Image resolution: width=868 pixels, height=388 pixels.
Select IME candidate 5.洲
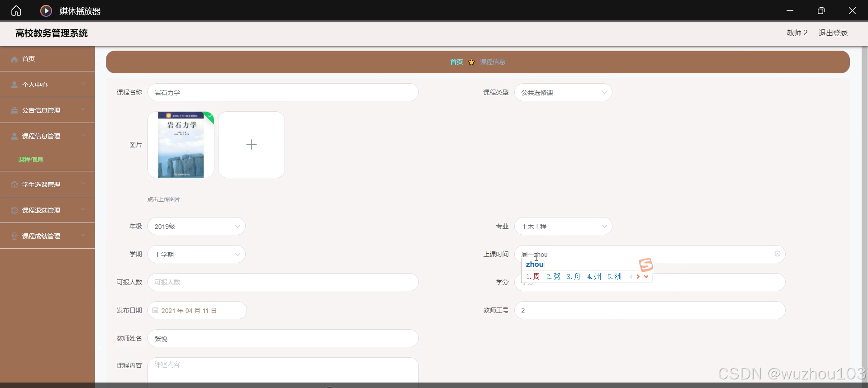(x=614, y=277)
